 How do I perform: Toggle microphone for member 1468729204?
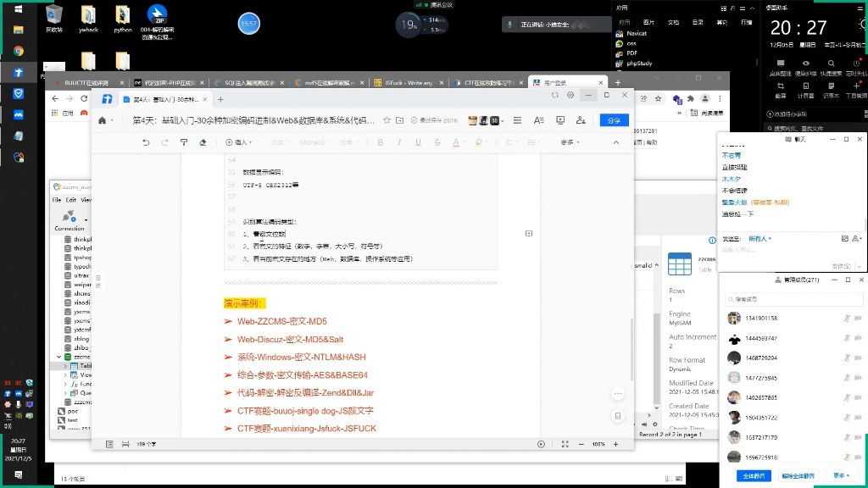847,358
